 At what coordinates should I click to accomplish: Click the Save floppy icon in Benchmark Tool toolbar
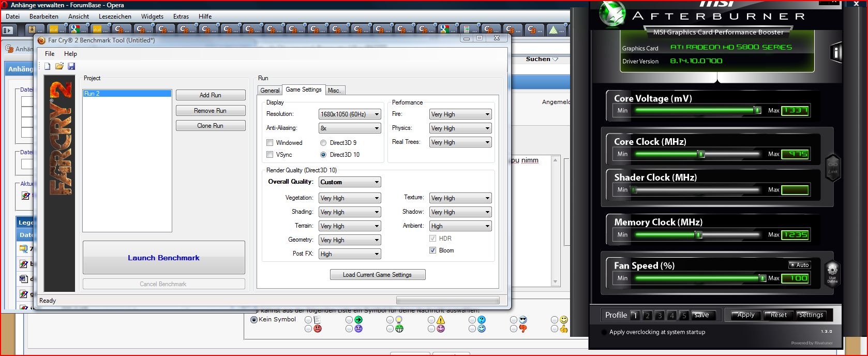click(x=71, y=66)
